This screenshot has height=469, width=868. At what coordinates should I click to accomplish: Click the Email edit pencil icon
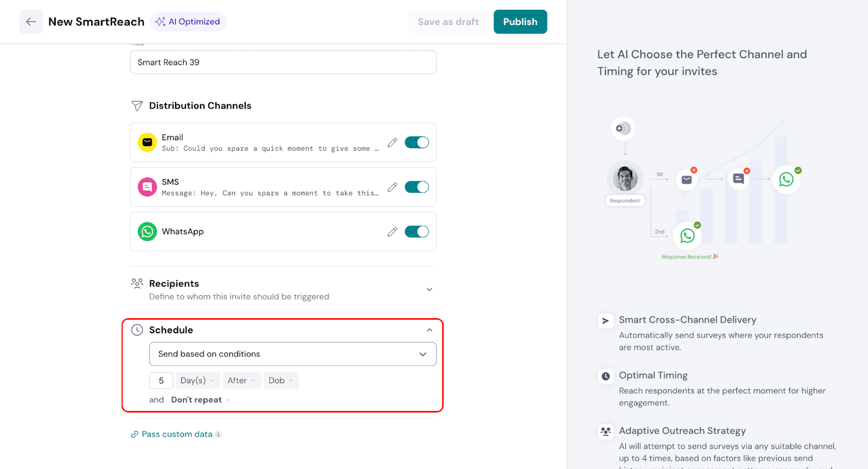[x=392, y=143]
